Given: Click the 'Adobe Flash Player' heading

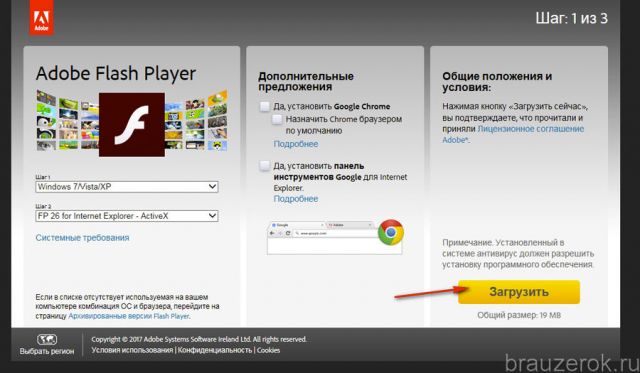Looking at the screenshot, I should pyautogui.click(x=116, y=74).
